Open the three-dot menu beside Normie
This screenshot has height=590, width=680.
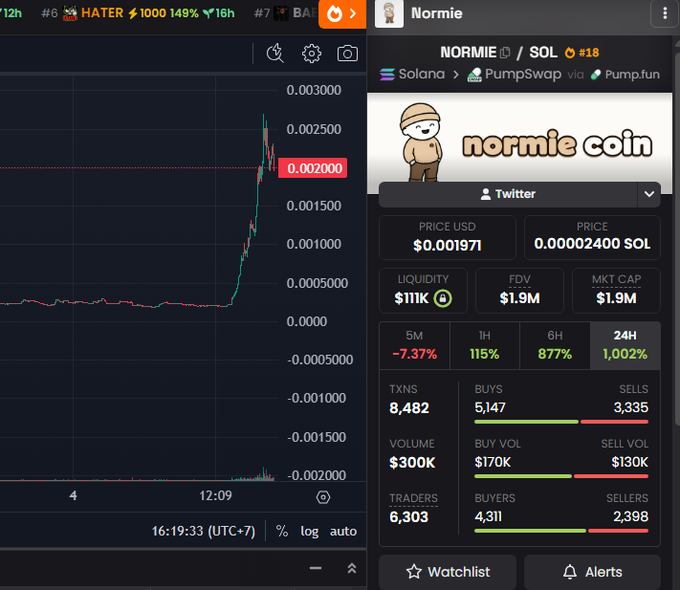(x=665, y=13)
